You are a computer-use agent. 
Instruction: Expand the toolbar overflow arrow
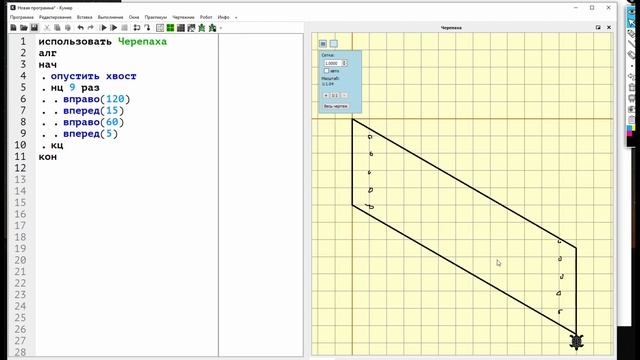[221, 28]
